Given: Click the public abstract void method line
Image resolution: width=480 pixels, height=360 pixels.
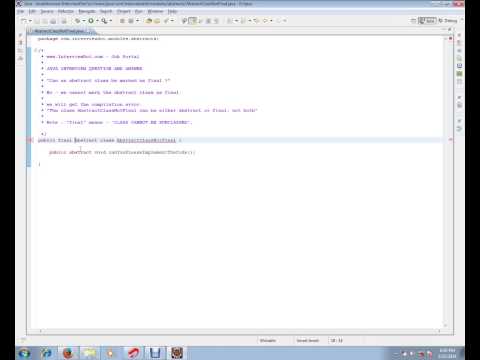Looking at the screenshot, I should [122, 152].
